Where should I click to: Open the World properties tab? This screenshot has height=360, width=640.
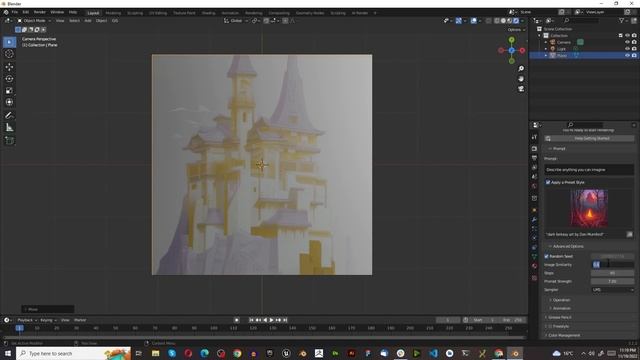(534, 186)
